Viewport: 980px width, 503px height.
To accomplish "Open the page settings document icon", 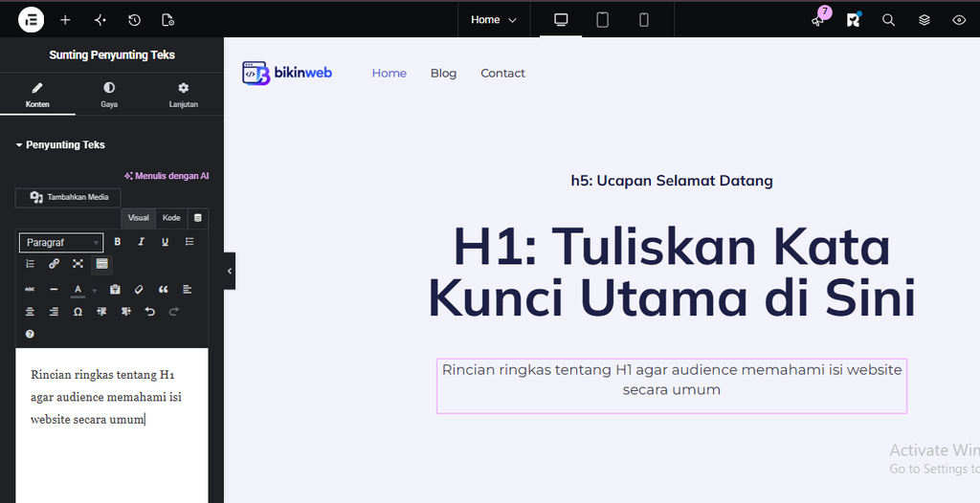I will [168, 20].
